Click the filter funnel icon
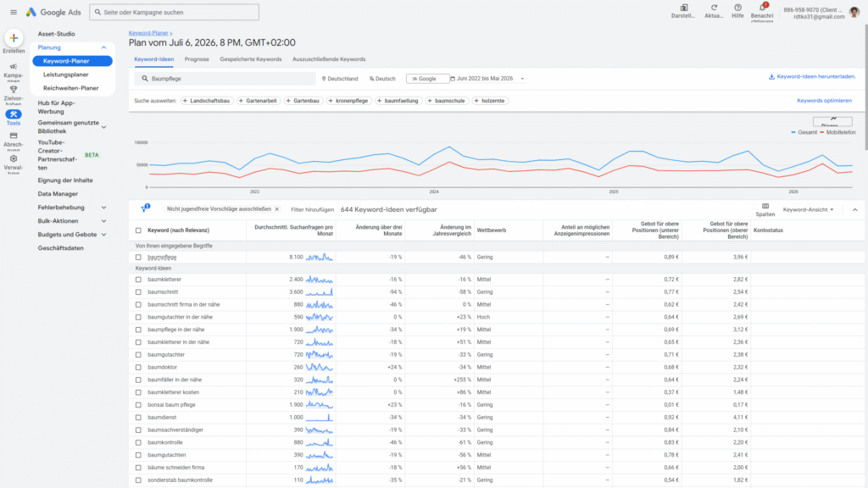The height and width of the screenshot is (488, 868). pyautogui.click(x=145, y=208)
